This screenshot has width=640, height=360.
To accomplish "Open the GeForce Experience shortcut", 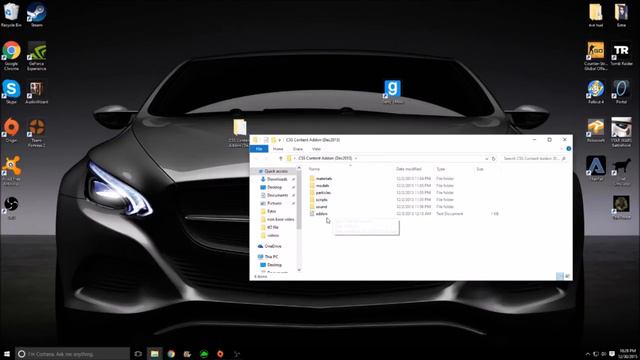I will (36, 56).
